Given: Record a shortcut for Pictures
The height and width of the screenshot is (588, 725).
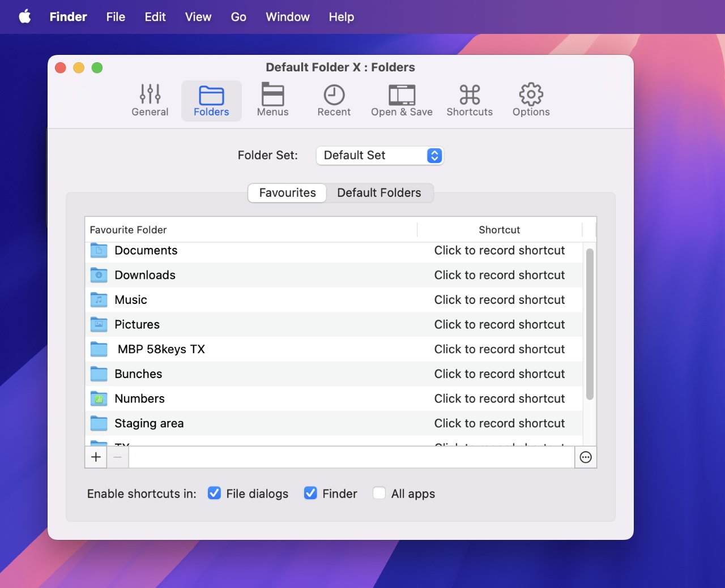Looking at the screenshot, I should (x=500, y=324).
